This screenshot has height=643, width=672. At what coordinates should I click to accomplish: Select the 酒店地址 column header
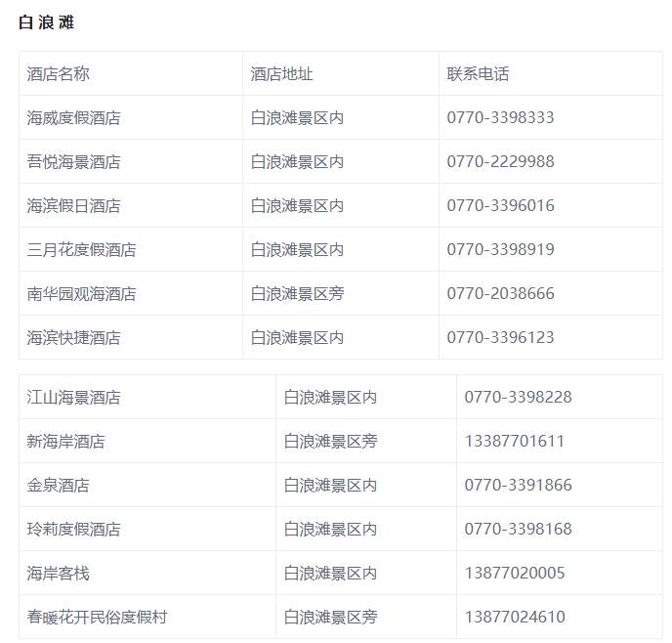[x=281, y=74]
